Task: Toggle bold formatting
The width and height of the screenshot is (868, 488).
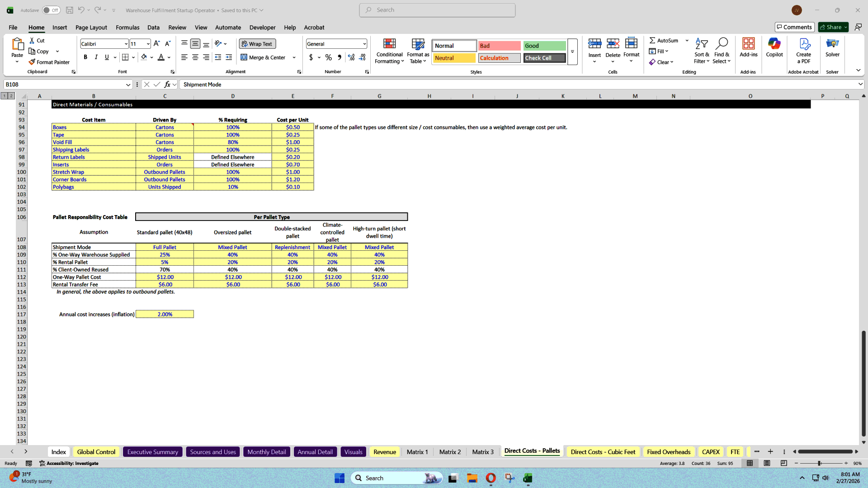Action: pyautogui.click(x=85, y=57)
